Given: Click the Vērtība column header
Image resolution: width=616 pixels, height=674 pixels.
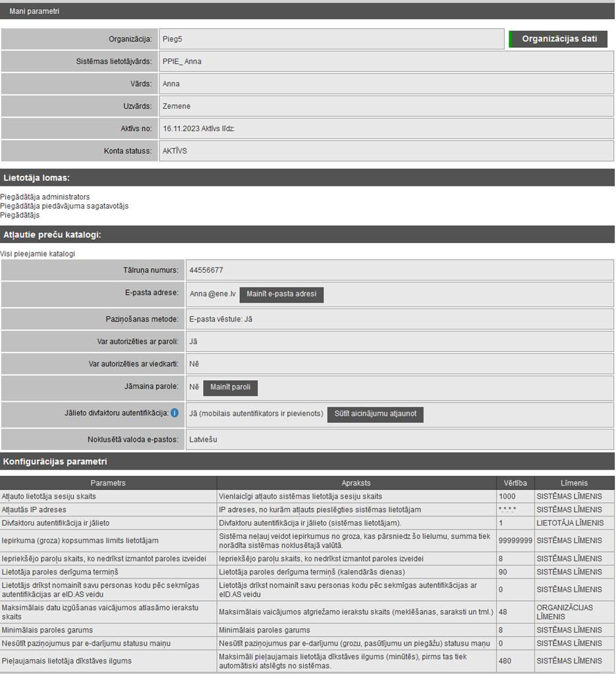Looking at the screenshot, I should 515,483.
